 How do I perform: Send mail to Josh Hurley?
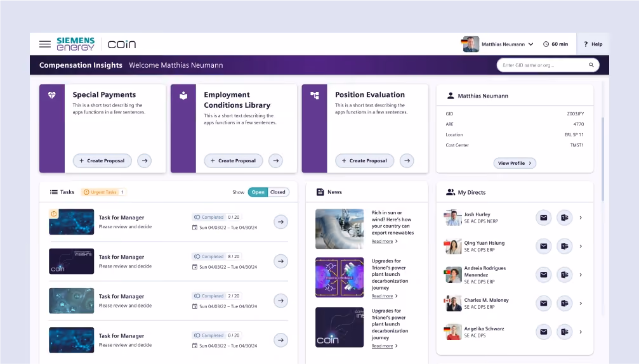pyautogui.click(x=544, y=218)
